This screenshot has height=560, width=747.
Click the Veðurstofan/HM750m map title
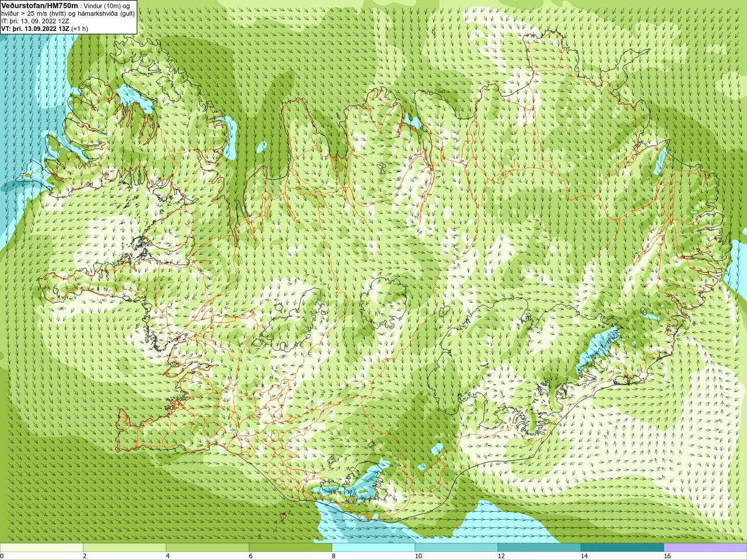(x=40, y=5)
